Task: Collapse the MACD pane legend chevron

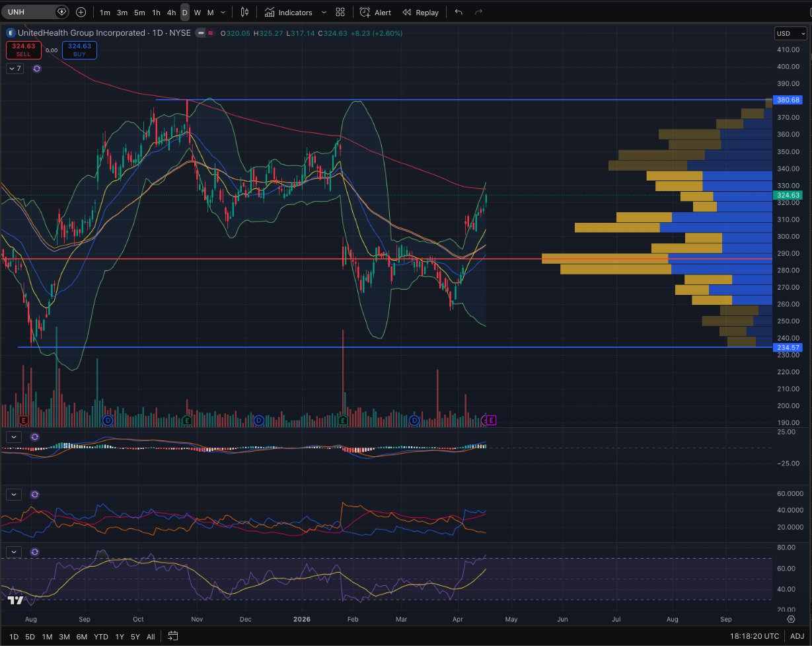Action: (x=15, y=437)
